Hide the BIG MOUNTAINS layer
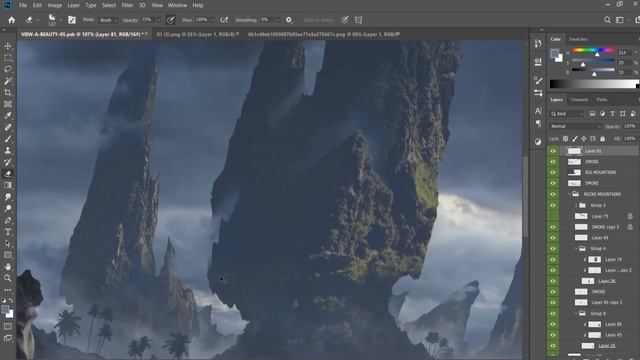The image size is (640, 360). pos(553,172)
